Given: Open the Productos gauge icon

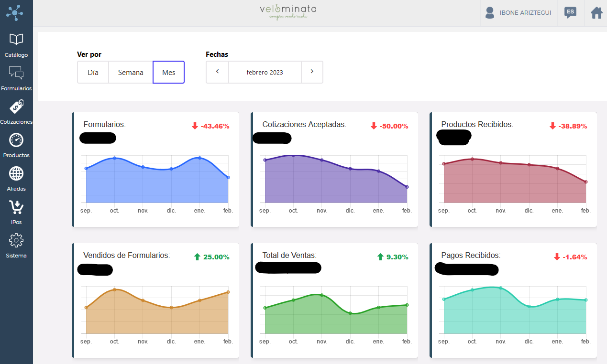Looking at the screenshot, I should (x=16, y=140).
